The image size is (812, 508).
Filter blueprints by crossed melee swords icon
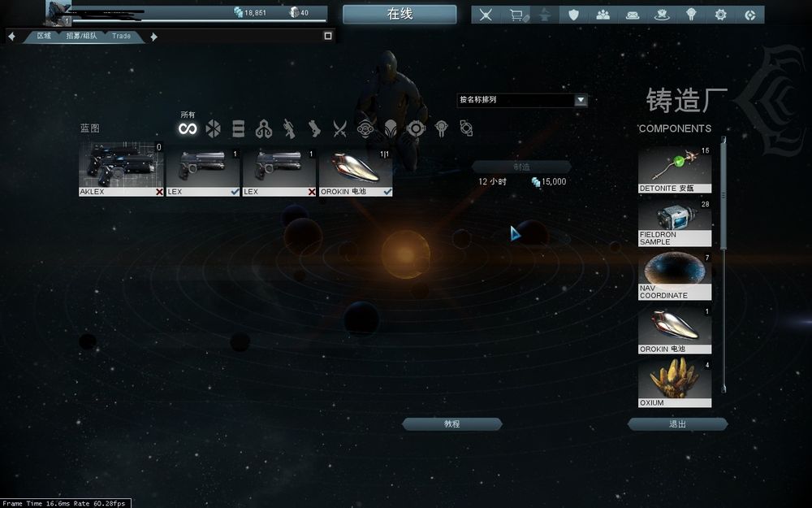[x=339, y=128]
